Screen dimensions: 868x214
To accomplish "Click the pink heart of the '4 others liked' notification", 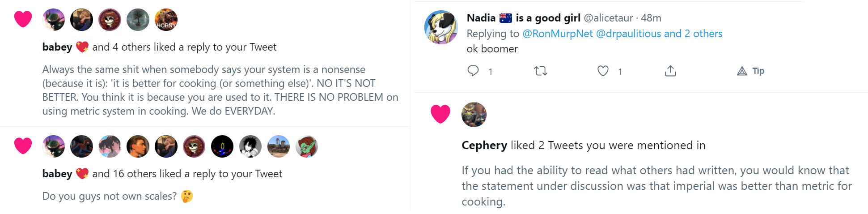I will (x=23, y=19).
